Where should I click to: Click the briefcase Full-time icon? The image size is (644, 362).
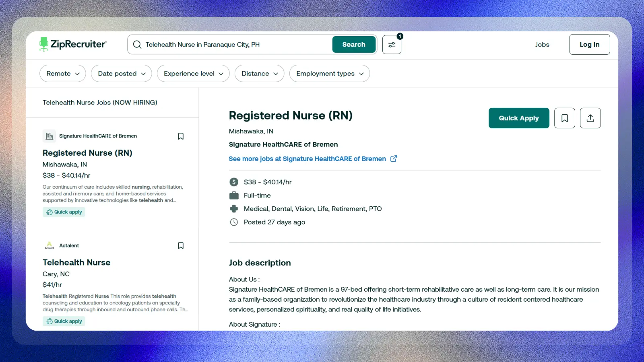(234, 195)
